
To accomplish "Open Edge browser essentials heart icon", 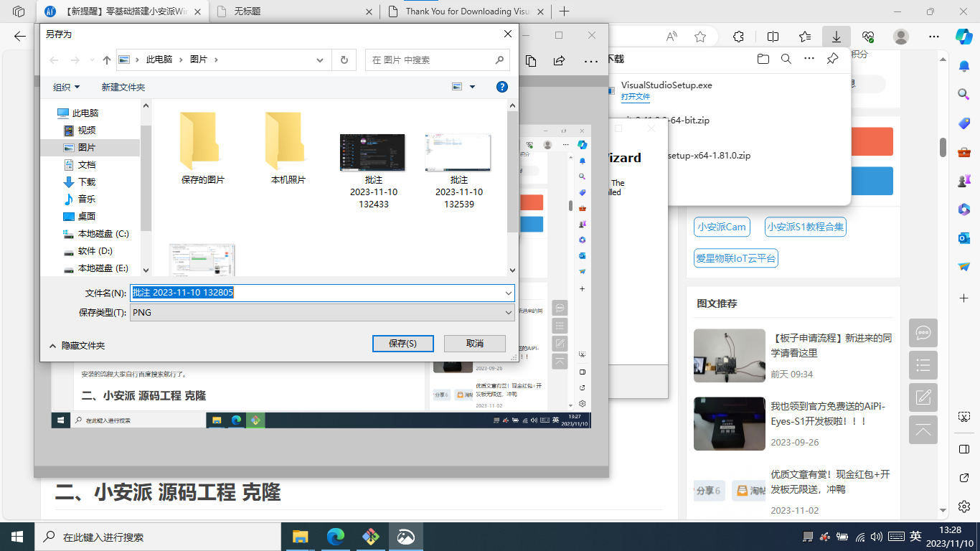I will (869, 37).
